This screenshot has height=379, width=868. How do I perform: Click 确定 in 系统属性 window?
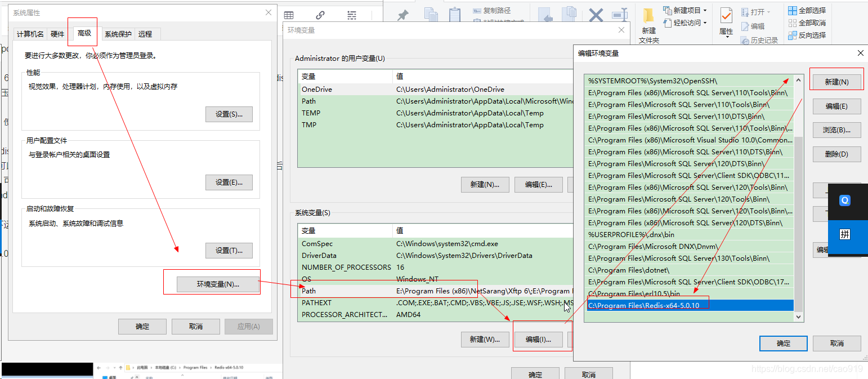[142, 327]
